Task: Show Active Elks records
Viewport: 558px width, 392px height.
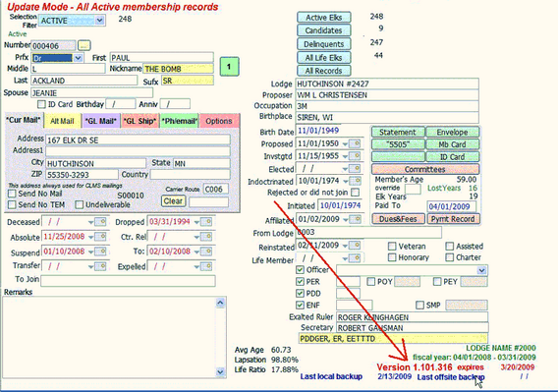Action: click(324, 18)
